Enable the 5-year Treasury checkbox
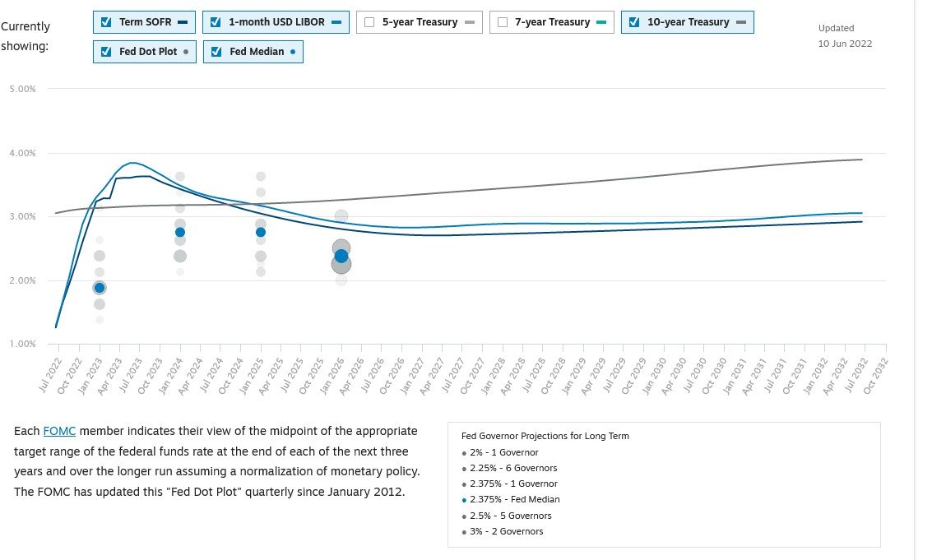The image size is (932, 560). (x=369, y=22)
